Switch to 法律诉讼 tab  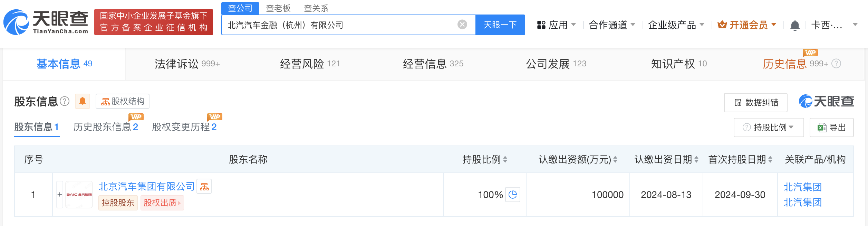[187, 64]
